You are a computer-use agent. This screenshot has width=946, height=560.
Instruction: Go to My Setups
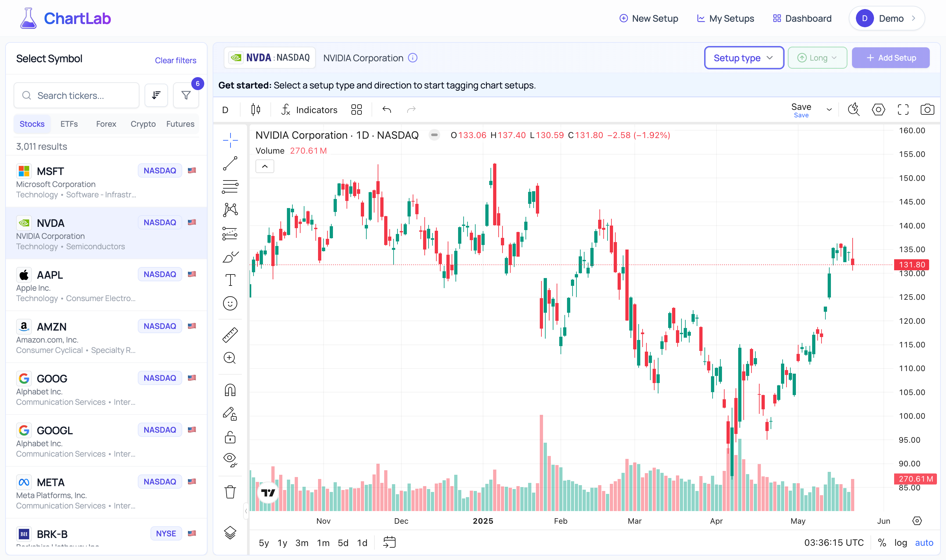(725, 18)
